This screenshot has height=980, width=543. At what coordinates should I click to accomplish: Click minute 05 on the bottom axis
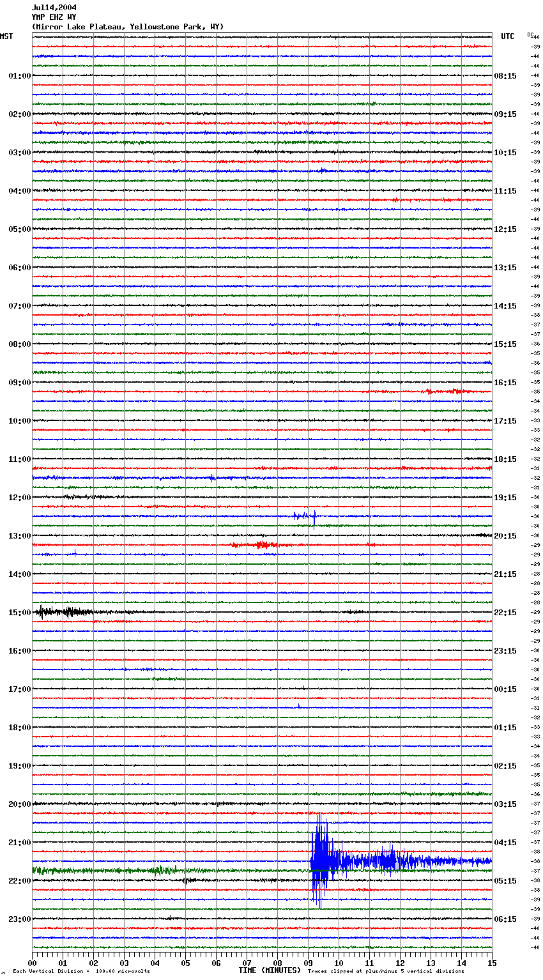(186, 963)
